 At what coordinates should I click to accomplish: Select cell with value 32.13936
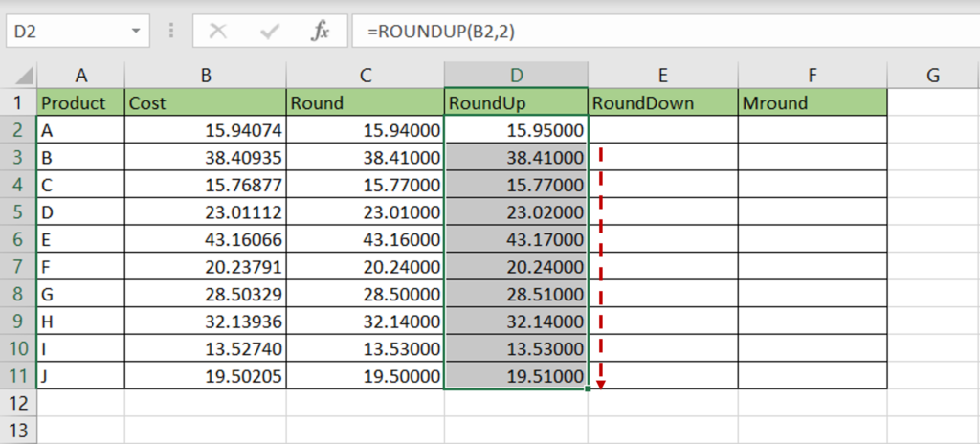(206, 322)
